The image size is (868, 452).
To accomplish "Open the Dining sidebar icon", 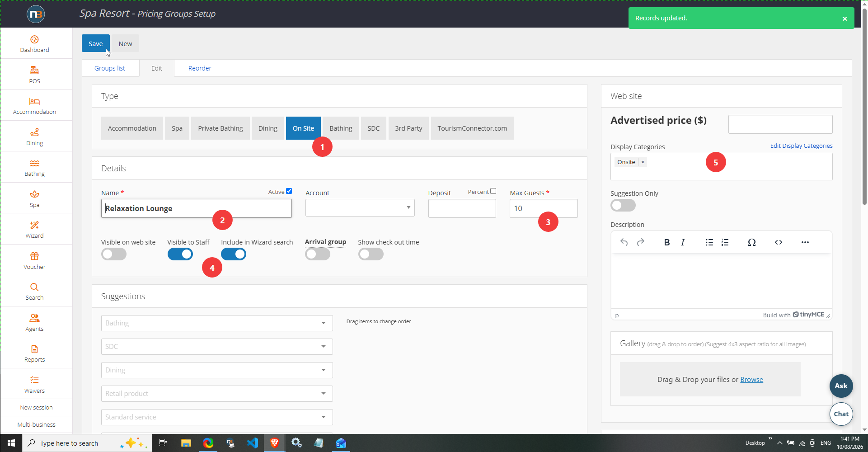I will tap(34, 132).
